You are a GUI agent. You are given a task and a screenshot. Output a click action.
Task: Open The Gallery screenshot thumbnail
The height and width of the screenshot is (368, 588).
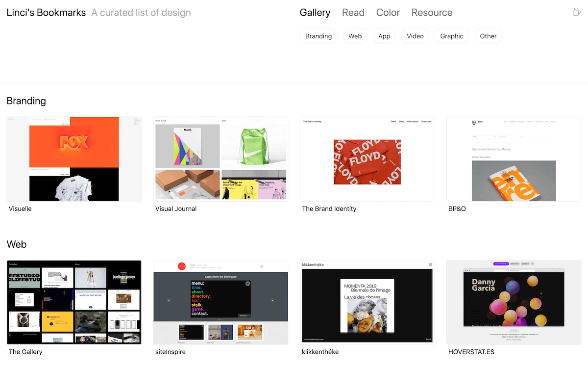coord(74,302)
